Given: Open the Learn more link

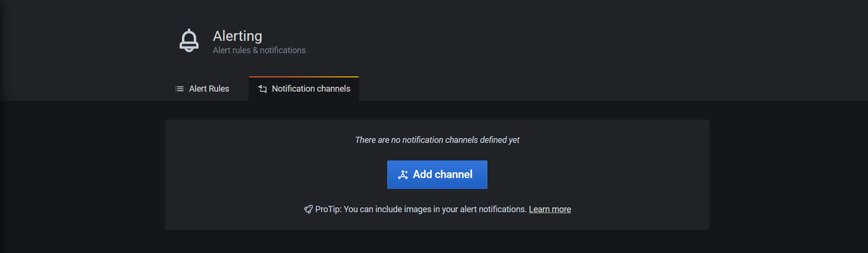Looking at the screenshot, I should point(550,209).
